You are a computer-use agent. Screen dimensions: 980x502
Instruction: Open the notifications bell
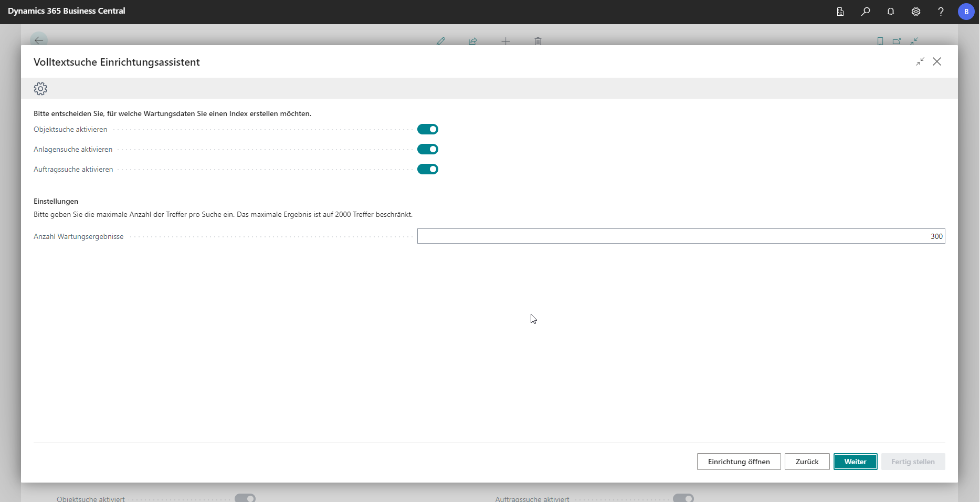tap(891, 12)
